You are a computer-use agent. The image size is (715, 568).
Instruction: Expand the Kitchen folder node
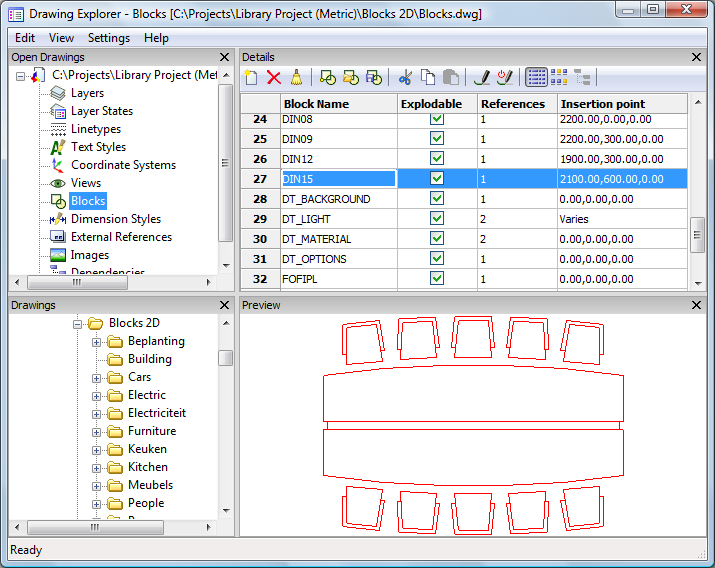tap(97, 467)
